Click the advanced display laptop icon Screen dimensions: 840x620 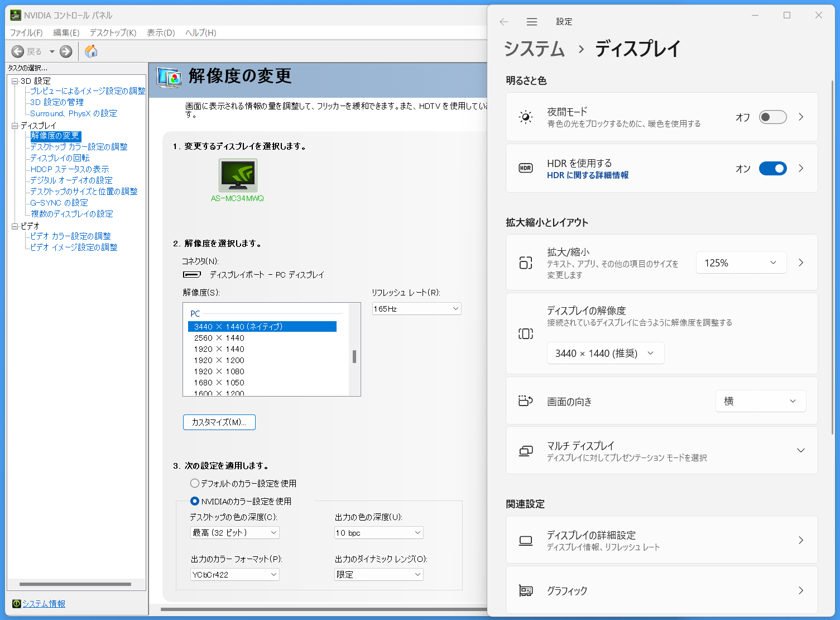(x=526, y=540)
